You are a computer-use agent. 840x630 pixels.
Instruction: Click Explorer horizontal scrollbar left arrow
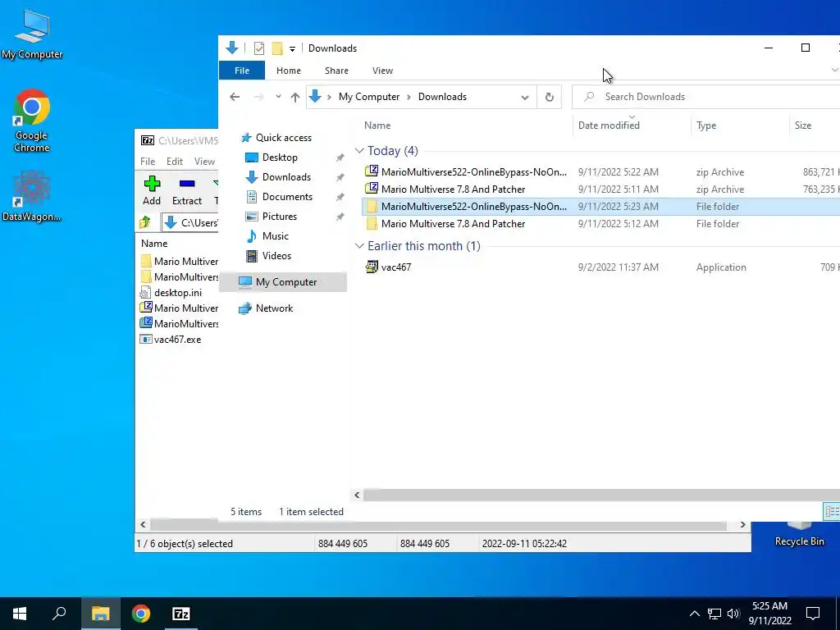click(357, 495)
